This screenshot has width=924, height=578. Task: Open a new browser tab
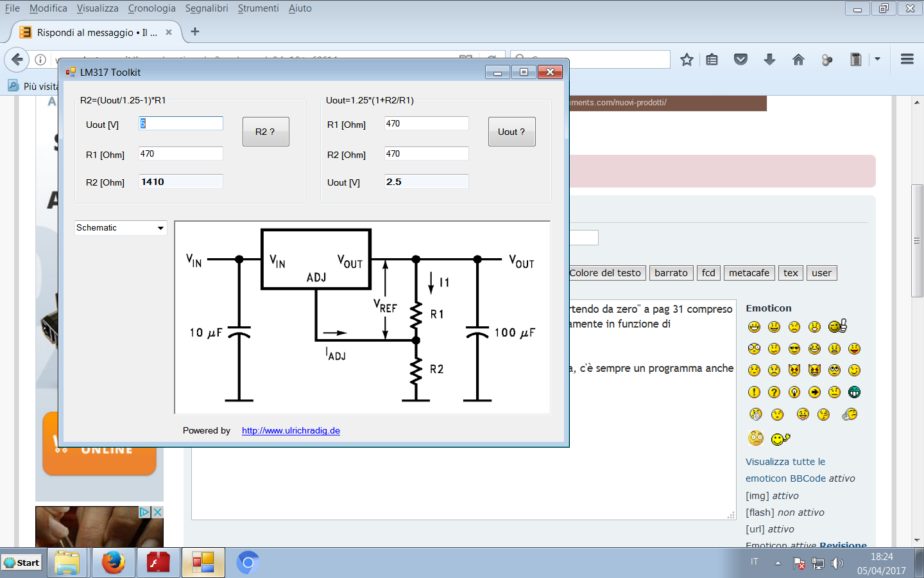tap(195, 31)
